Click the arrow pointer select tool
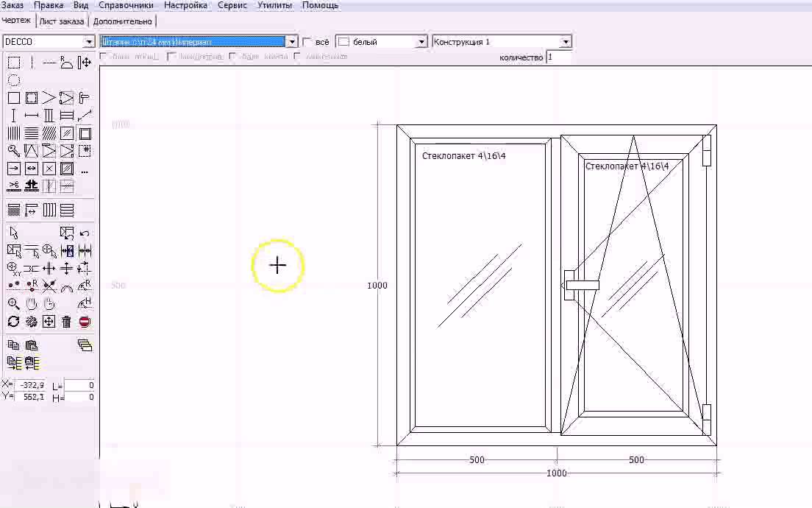Image resolution: width=812 pixels, height=508 pixels. pos(14,233)
